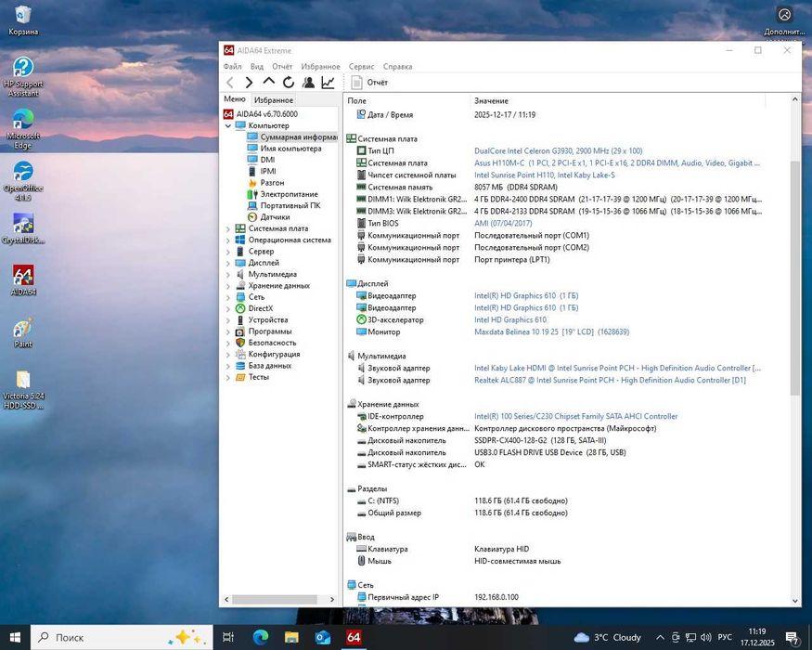Open the Intel Sunrise Point H110 chipset link

click(545, 175)
